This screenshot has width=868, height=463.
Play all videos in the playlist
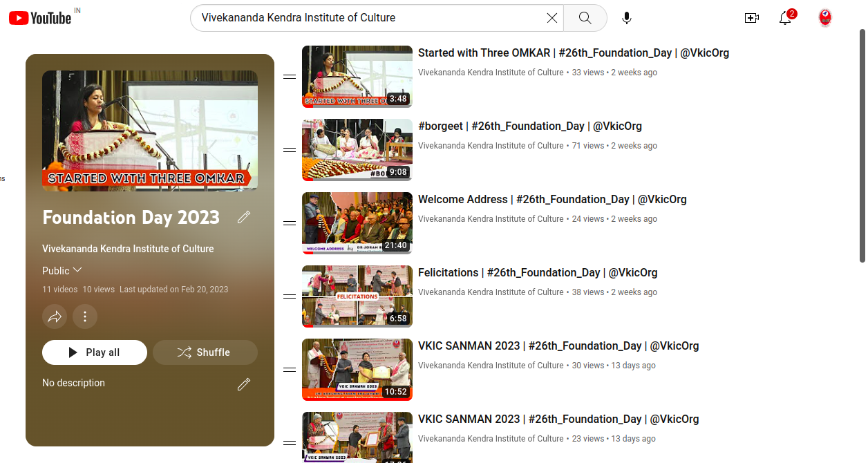(95, 352)
